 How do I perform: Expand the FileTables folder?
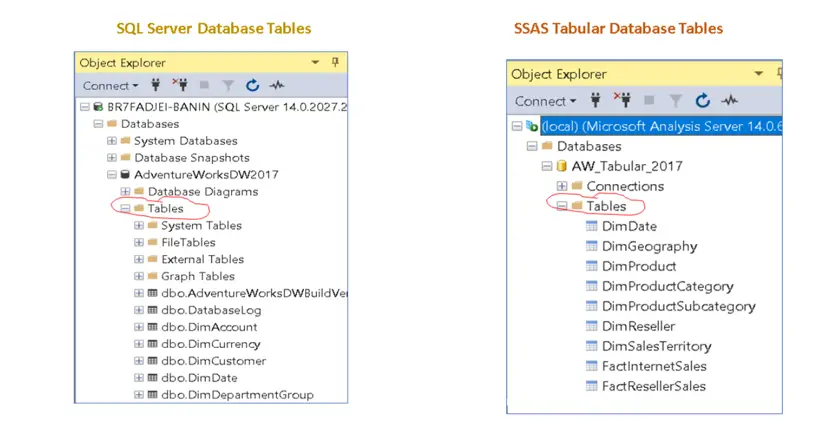[x=139, y=242]
